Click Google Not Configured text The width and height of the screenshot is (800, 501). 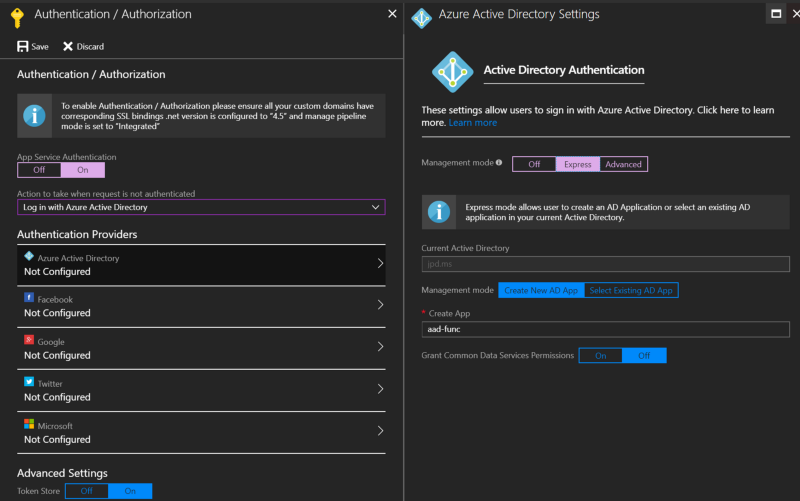57,355
